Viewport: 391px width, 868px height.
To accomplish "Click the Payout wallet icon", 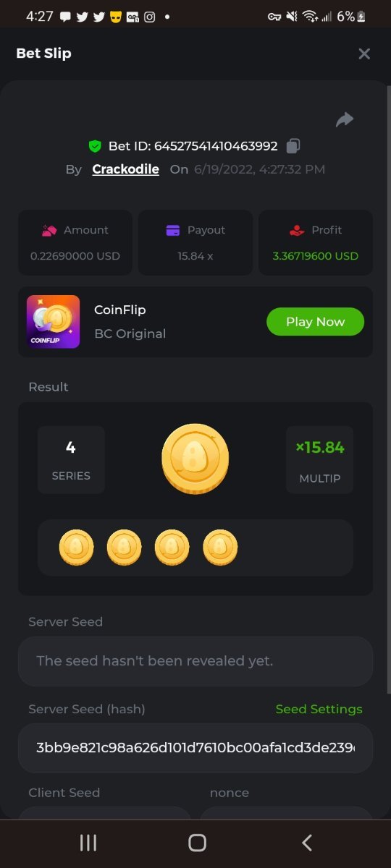I will tap(173, 230).
